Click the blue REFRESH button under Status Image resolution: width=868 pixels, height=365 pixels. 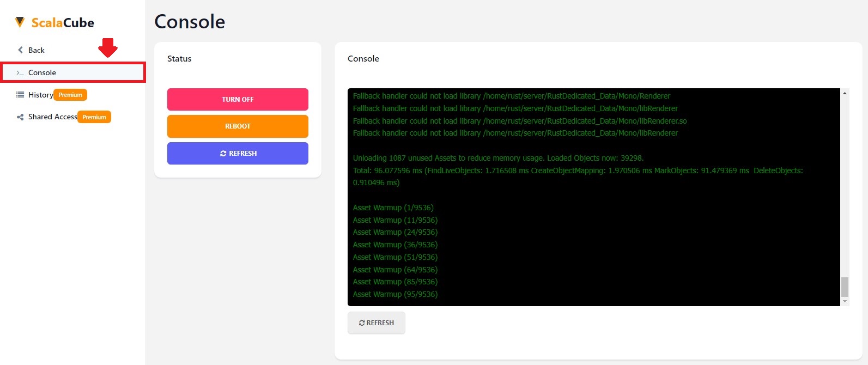[238, 153]
